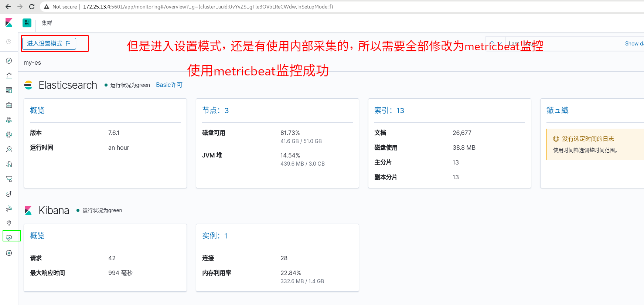Image resolution: width=644 pixels, height=305 pixels.
Task: Reload the browser page
Action: coord(32,7)
